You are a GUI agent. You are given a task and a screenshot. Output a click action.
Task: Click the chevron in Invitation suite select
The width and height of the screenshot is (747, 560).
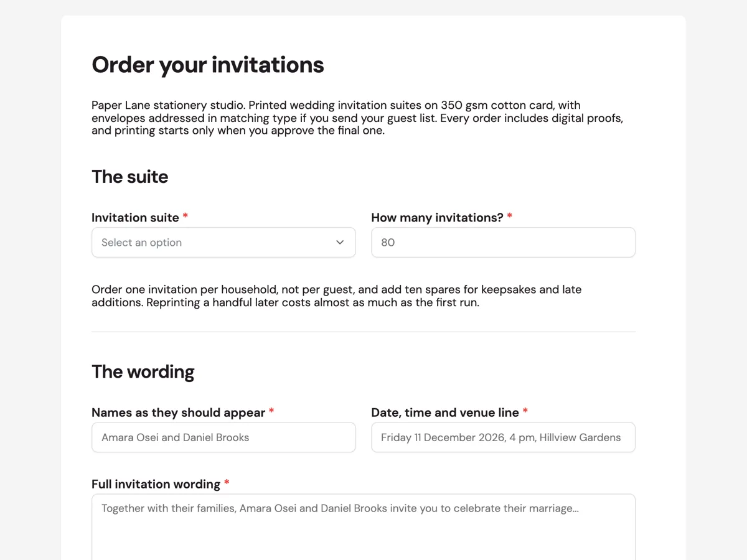(x=340, y=242)
